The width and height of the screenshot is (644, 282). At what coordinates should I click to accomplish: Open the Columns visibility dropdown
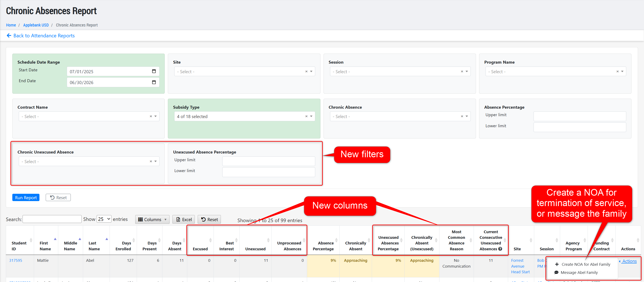coord(152,219)
